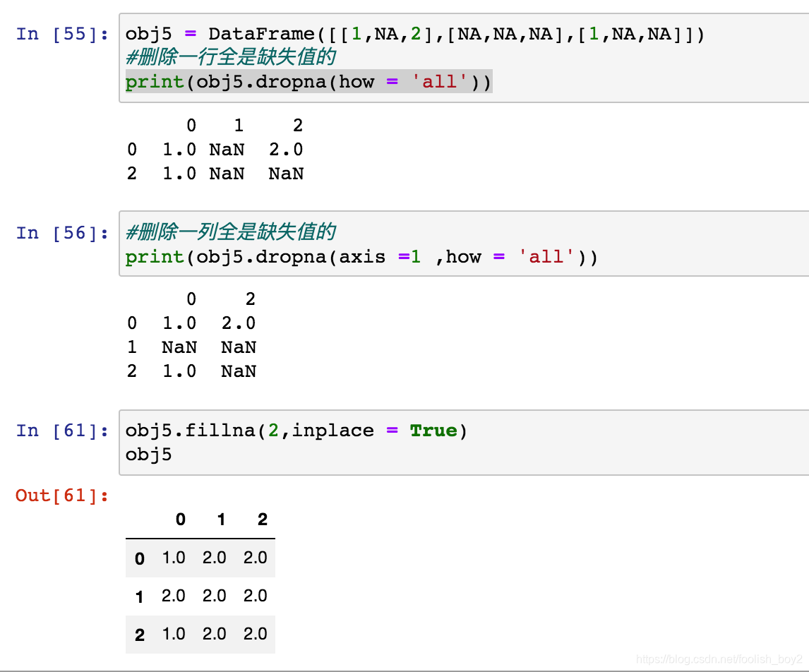Screen dimensions: 809x672
Task: Click row 2, column 2 value 2.0 in Out[61]
Action: tap(256, 634)
